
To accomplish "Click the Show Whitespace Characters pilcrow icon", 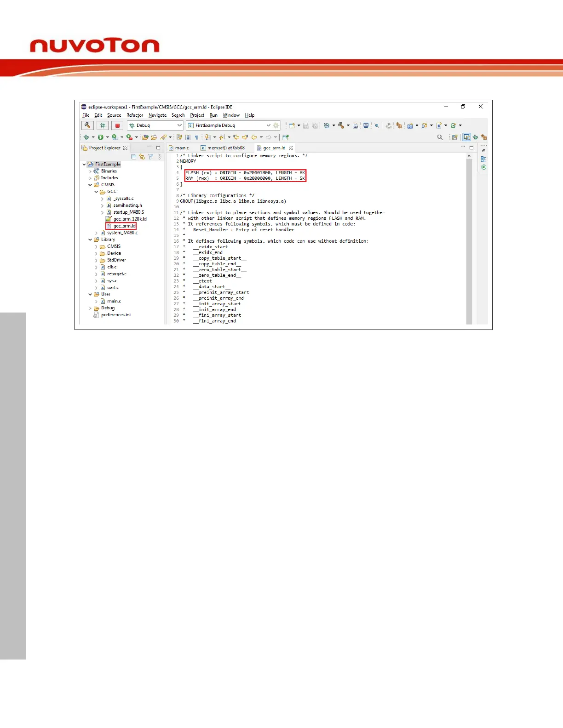I will click(x=196, y=137).
